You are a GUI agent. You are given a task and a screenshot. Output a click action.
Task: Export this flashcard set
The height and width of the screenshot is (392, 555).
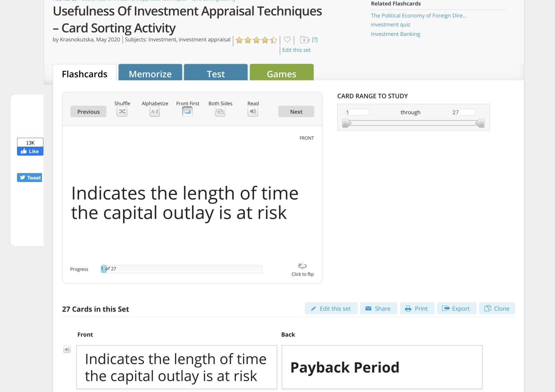pyautogui.click(x=456, y=308)
